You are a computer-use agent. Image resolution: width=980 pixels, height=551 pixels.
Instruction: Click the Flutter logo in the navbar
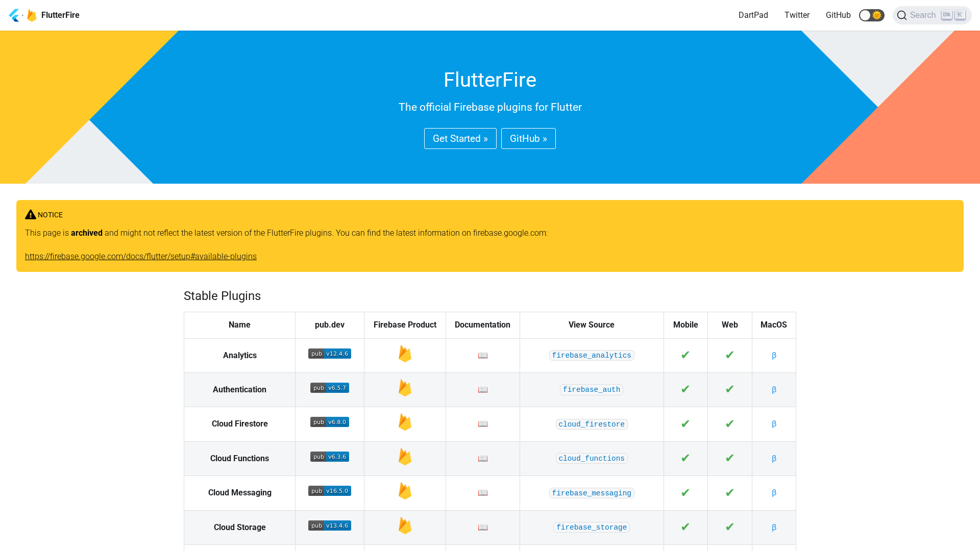tap(14, 15)
